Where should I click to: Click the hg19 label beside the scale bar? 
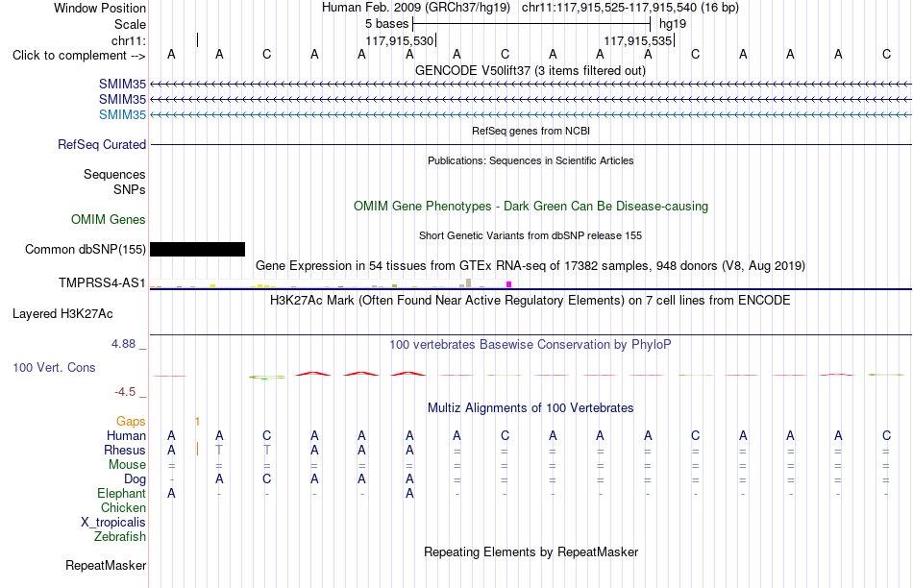pos(673,24)
